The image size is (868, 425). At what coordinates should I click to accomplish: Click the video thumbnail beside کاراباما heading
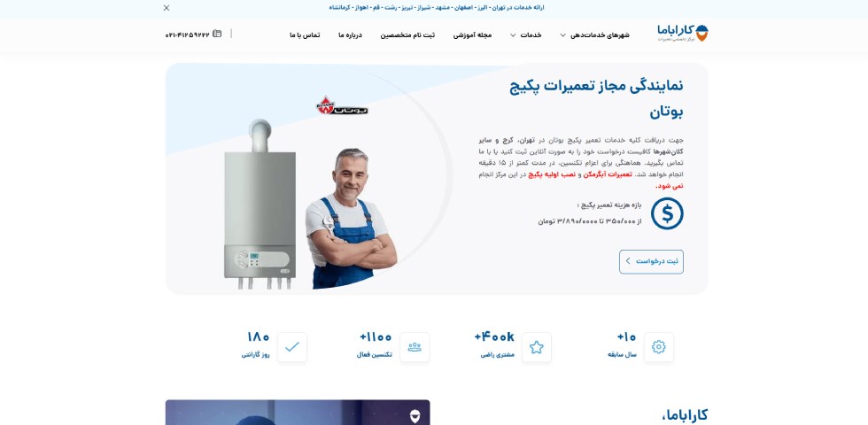[x=298, y=413]
